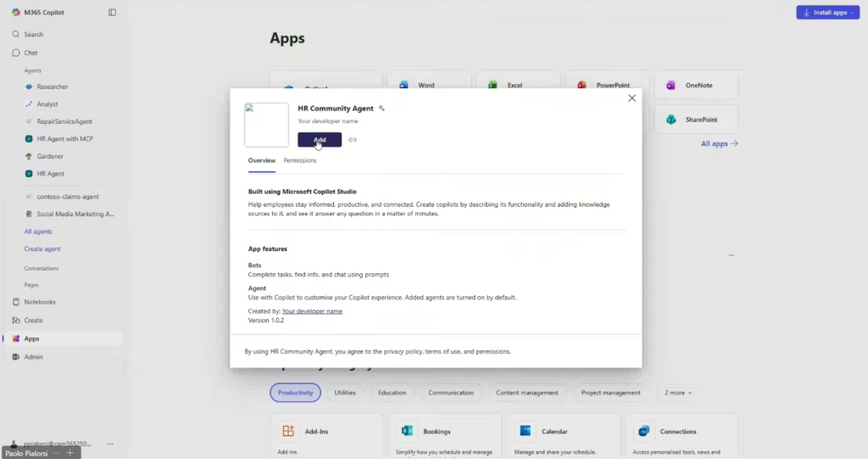
Task: Copy link icon next to Add button
Action: click(353, 140)
